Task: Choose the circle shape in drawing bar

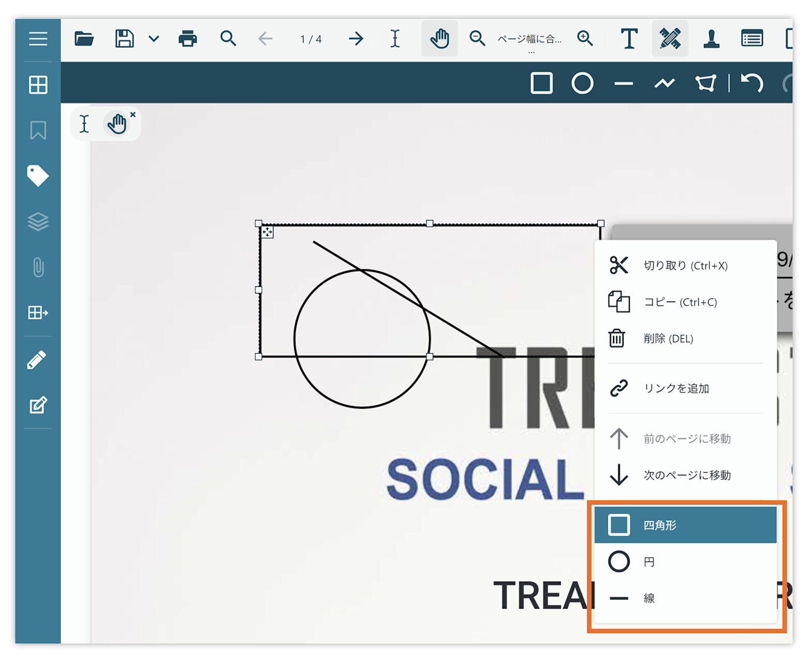Action: pyautogui.click(x=583, y=83)
